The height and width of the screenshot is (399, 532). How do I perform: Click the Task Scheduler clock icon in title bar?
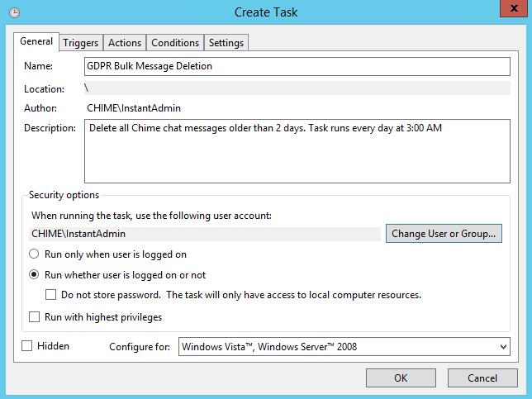[x=14, y=12]
